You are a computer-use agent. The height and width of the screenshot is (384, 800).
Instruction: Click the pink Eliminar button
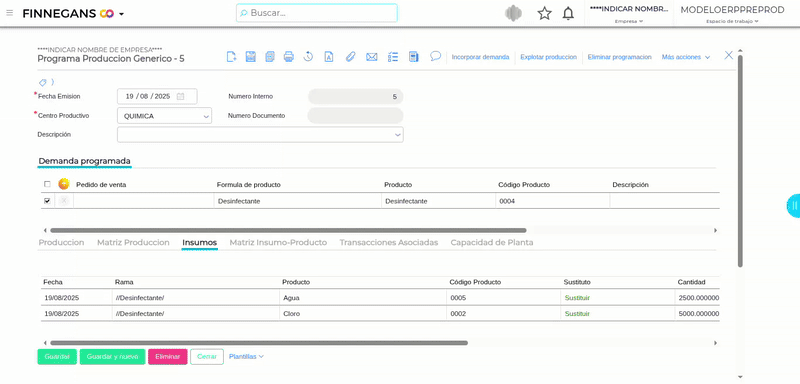pyautogui.click(x=168, y=356)
